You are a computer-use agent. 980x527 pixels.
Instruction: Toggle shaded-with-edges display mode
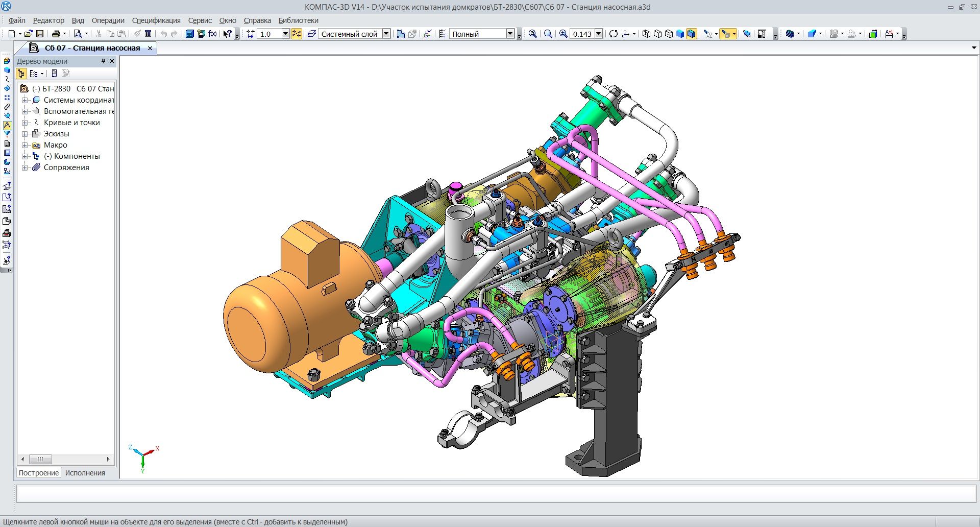point(691,34)
